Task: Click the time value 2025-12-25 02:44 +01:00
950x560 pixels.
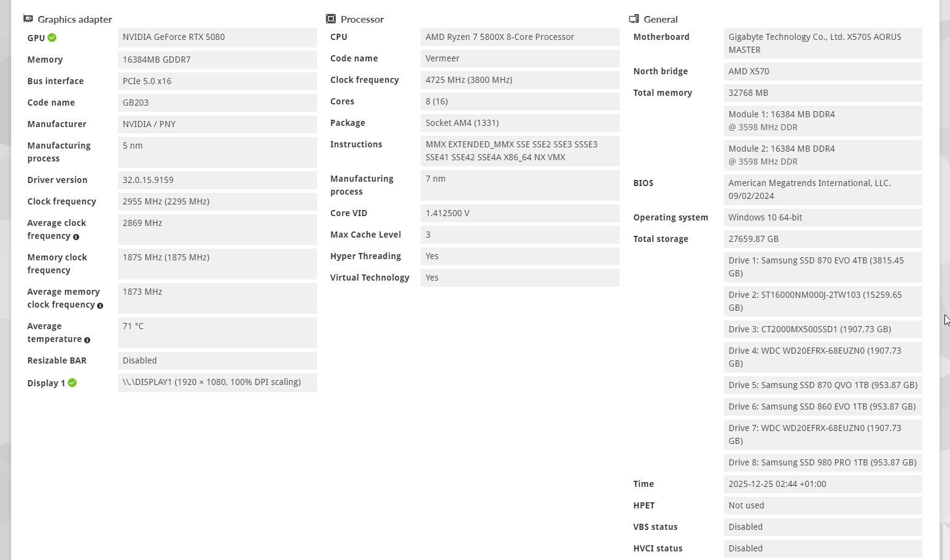Action: point(823,484)
